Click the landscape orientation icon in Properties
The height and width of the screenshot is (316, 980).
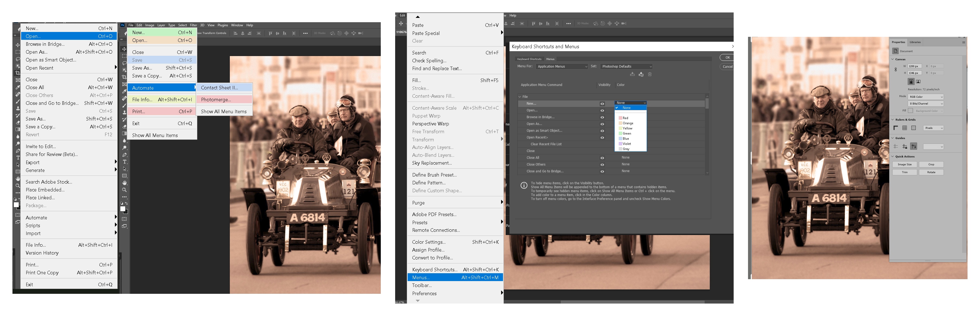[918, 82]
